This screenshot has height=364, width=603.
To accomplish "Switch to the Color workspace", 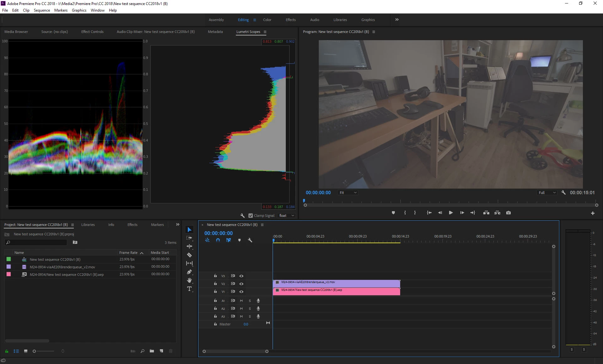I will click(x=267, y=20).
